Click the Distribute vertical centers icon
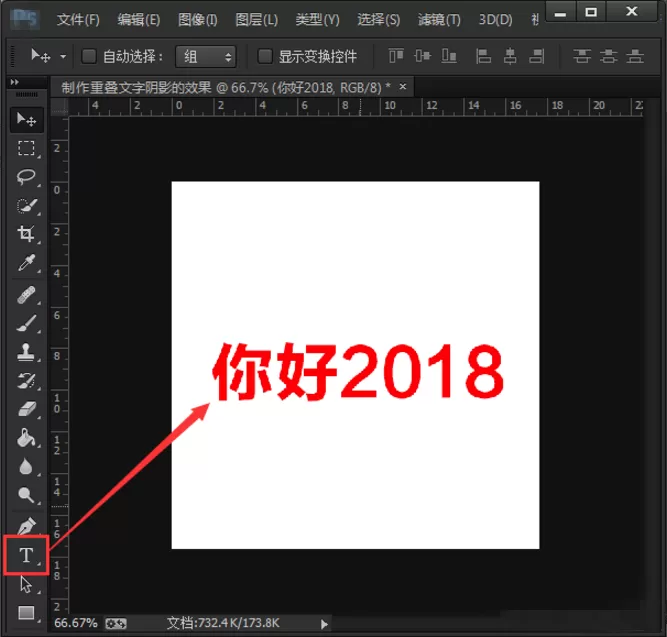This screenshot has width=667, height=637. (x=608, y=56)
